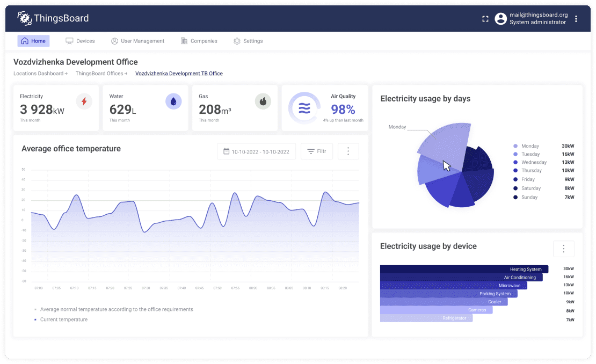
Task: Click the calendar icon in date range
Action: click(x=226, y=151)
